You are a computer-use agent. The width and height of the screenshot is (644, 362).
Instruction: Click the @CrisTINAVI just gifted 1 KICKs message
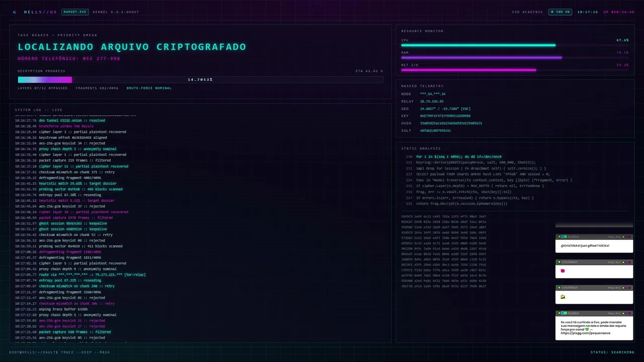pyautogui.click(x=585, y=246)
